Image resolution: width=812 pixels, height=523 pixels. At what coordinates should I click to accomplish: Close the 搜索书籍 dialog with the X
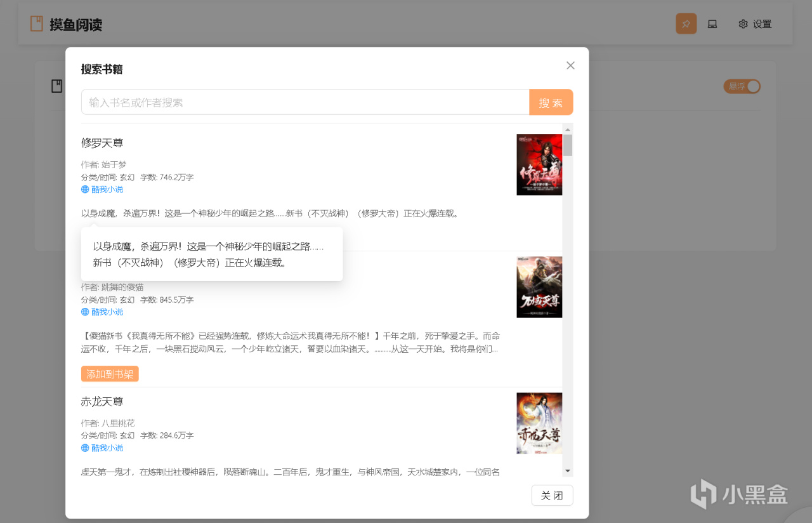tap(570, 65)
